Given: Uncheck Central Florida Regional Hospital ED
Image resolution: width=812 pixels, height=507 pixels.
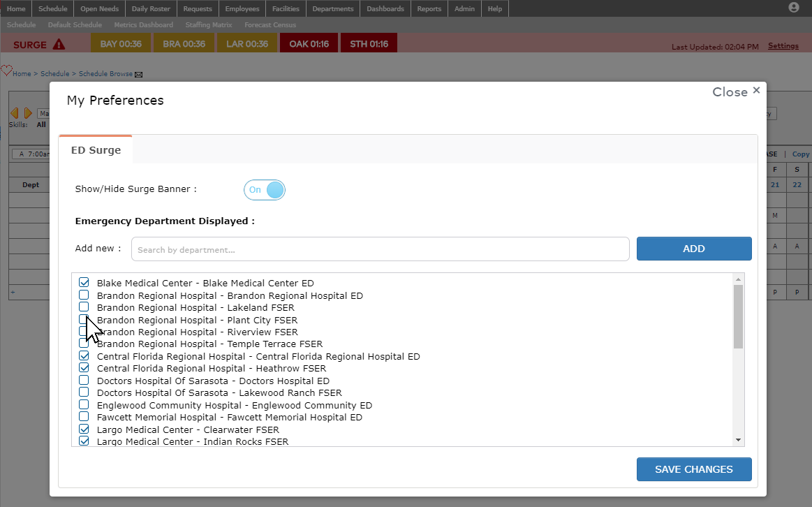Looking at the screenshot, I should tap(84, 356).
